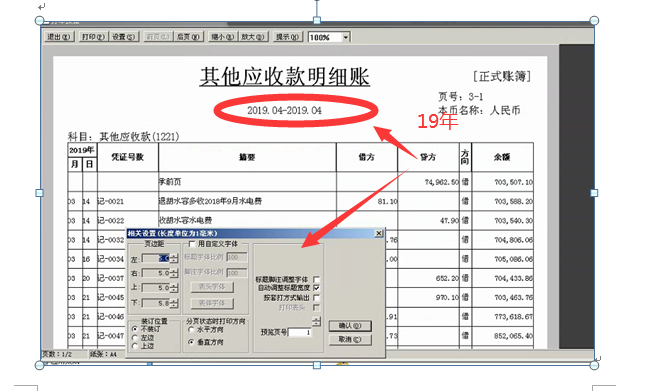Enable the 按套打方式输出 checkbox

click(316, 297)
